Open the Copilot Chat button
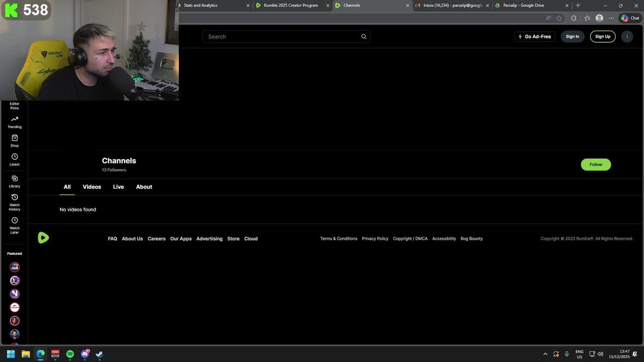Image resolution: width=644 pixels, height=362 pixels. tap(630, 18)
